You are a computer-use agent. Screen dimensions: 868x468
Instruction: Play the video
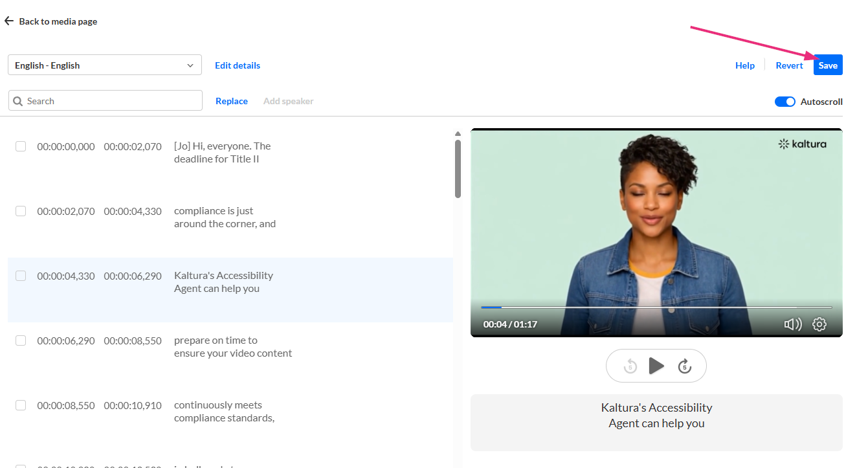click(656, 366)
